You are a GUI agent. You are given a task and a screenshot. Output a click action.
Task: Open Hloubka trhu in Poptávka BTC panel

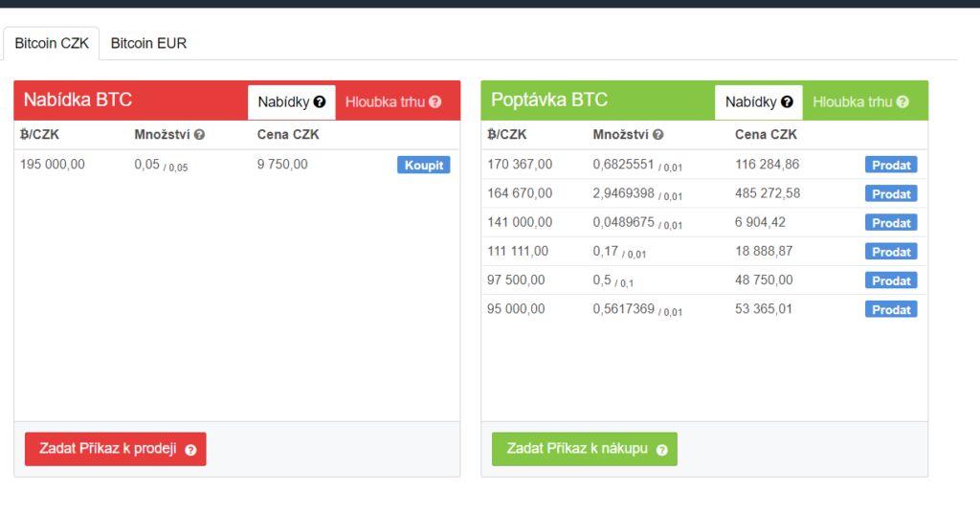[x=860, y=101]
